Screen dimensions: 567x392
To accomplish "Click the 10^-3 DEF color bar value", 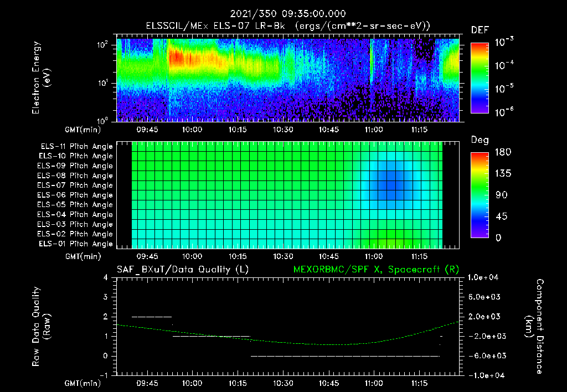I will click(504, 42).
